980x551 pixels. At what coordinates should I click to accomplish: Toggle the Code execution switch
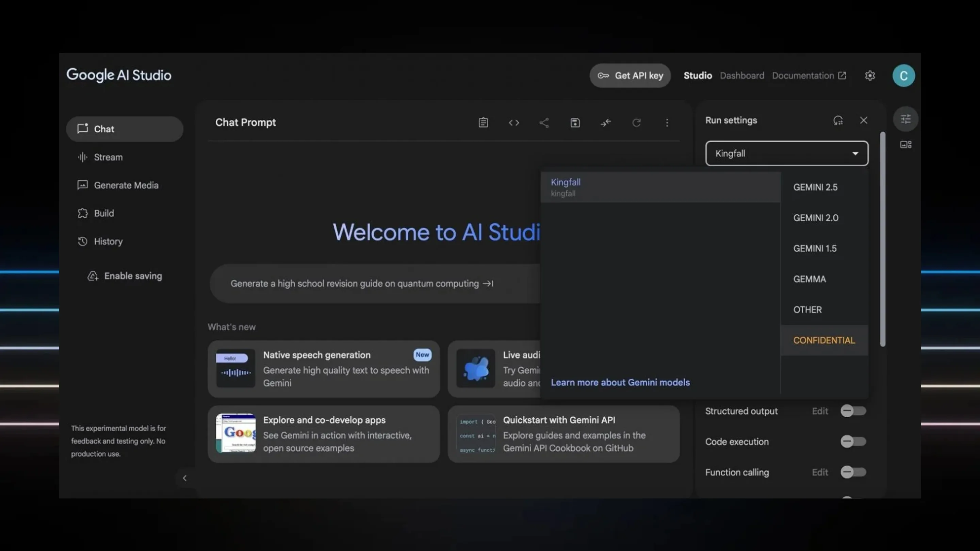point(853,441)
